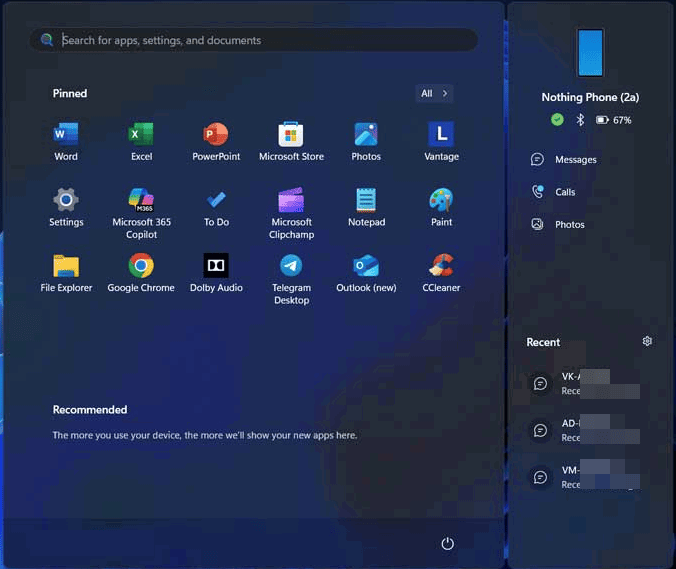
Task: Open Word from pinned apps
Action: coord(66,142)
